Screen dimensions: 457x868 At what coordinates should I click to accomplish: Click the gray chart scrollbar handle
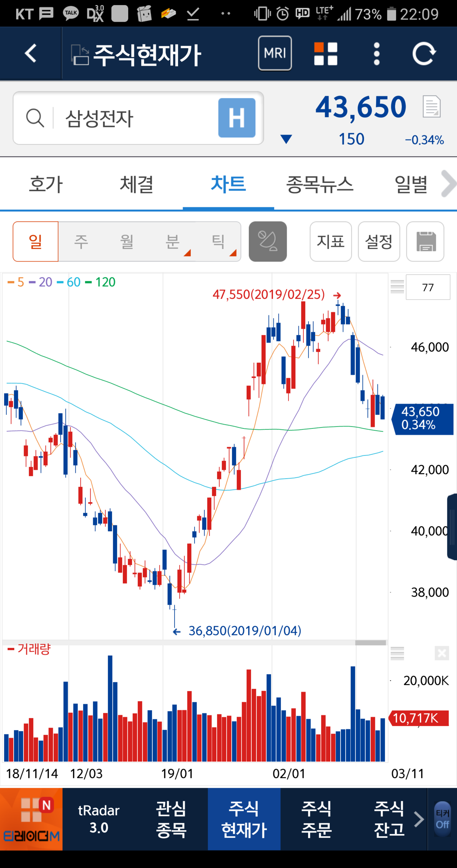(370, 643)
